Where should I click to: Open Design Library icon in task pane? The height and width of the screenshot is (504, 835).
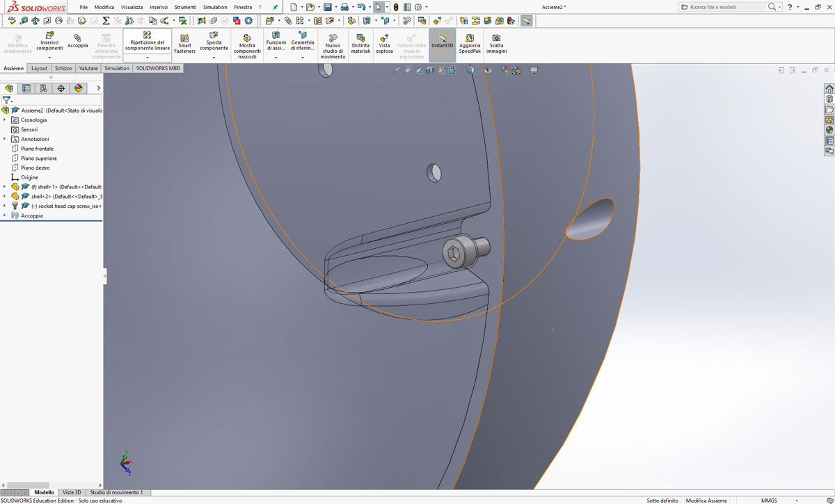829,99
